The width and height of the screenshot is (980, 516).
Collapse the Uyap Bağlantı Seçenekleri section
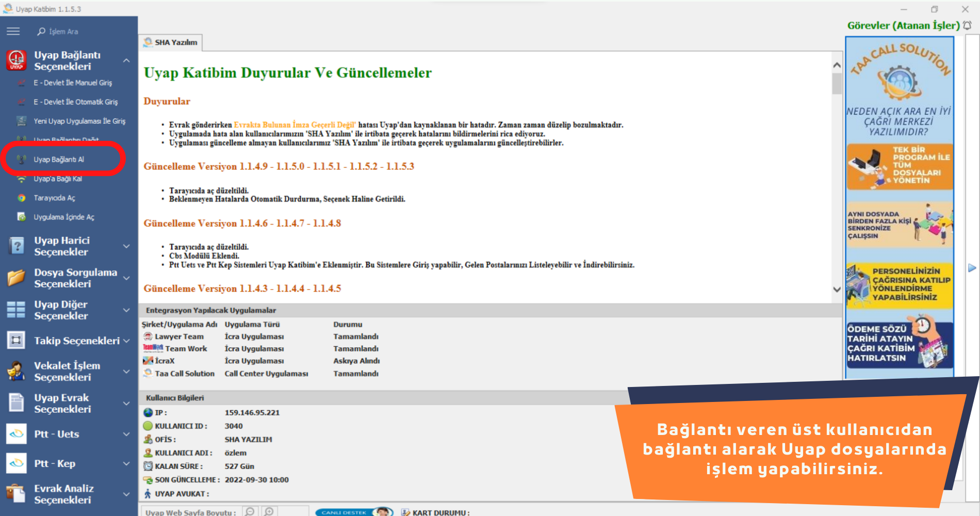click(126, 61)
